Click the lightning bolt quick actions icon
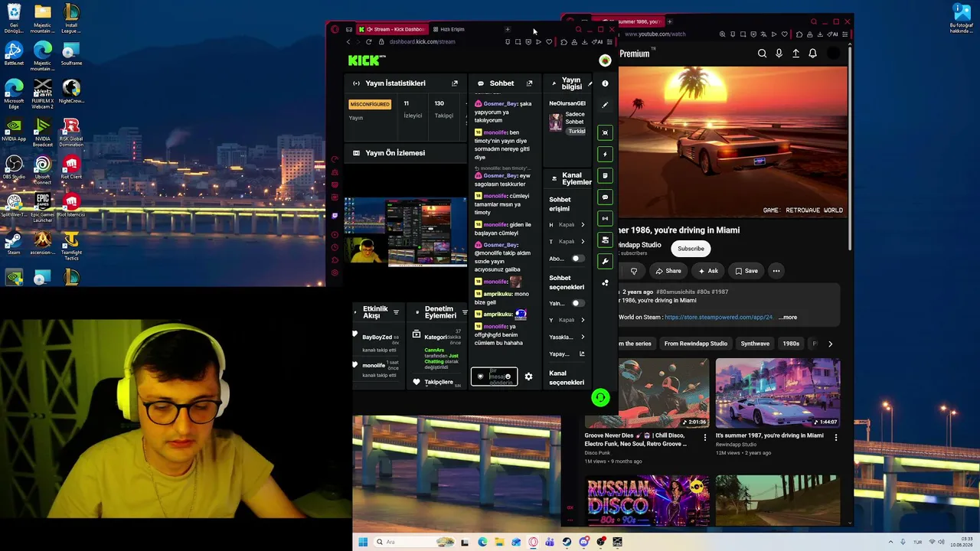Image resolution: width=980 pixels, height=551 pixels. click(605, 154)
